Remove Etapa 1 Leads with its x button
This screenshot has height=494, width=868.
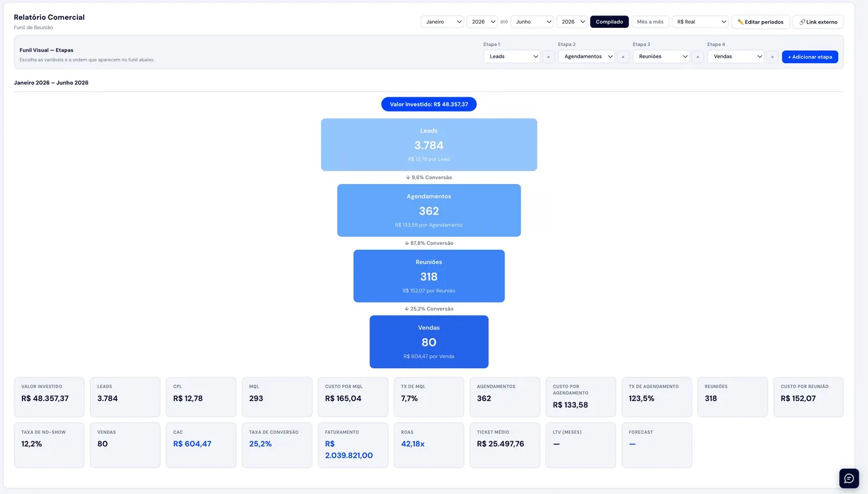point(548,56)
